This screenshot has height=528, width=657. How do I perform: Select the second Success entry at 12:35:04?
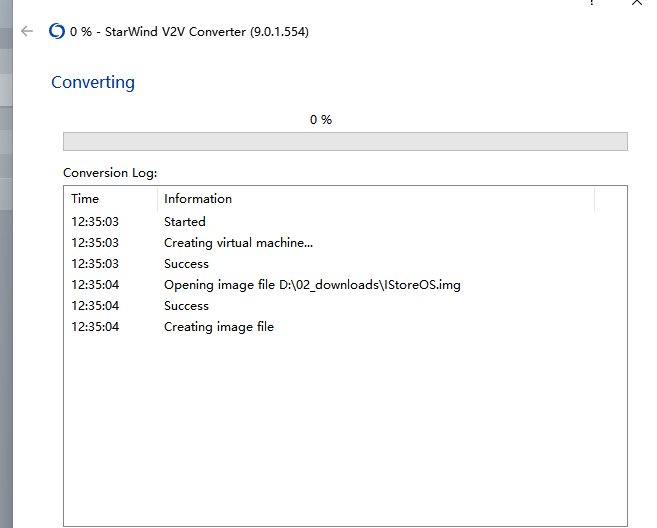point(186,306)
